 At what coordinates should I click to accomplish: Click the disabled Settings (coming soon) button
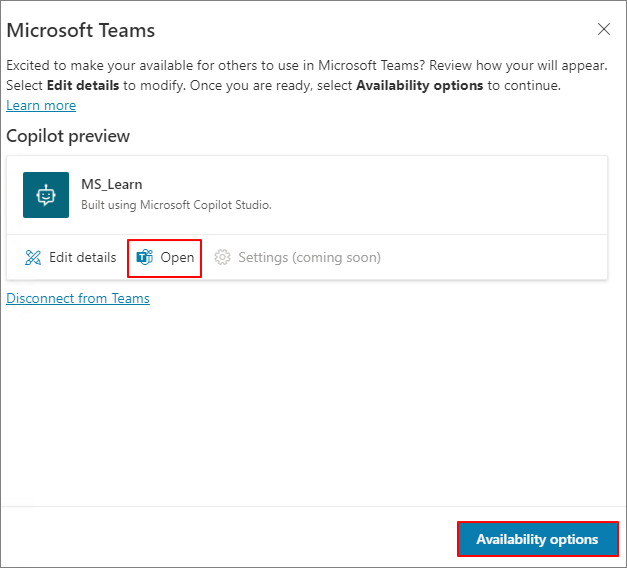(x=297, y=257)
